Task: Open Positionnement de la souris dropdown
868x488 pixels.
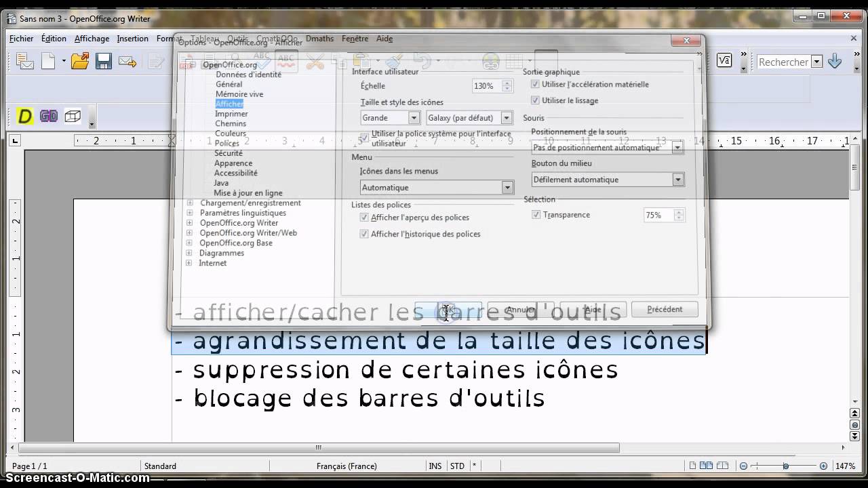Action: [x=608, y=147]
